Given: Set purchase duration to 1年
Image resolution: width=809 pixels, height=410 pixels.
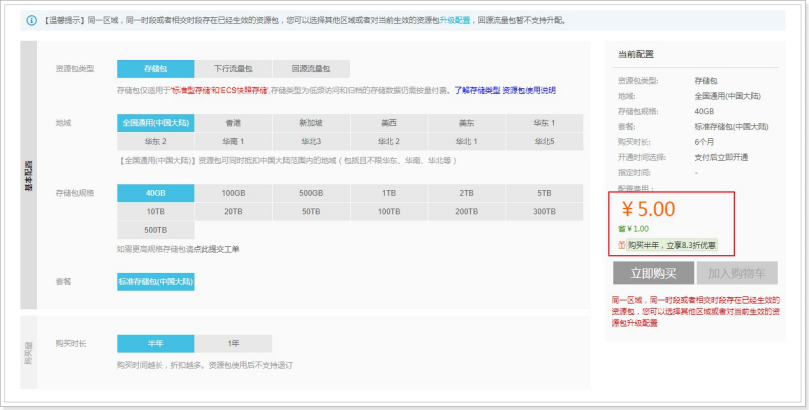Looking at the screenshot, I should coord(233,343).
